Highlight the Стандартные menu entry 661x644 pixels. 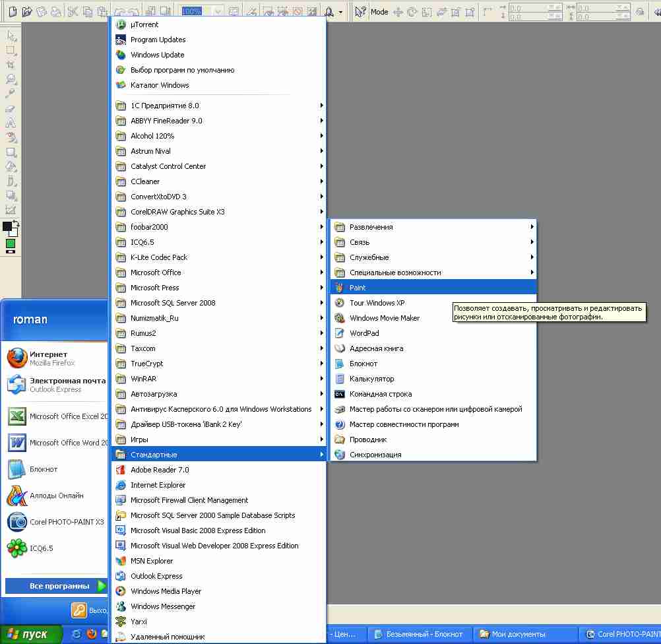(218, 455)
